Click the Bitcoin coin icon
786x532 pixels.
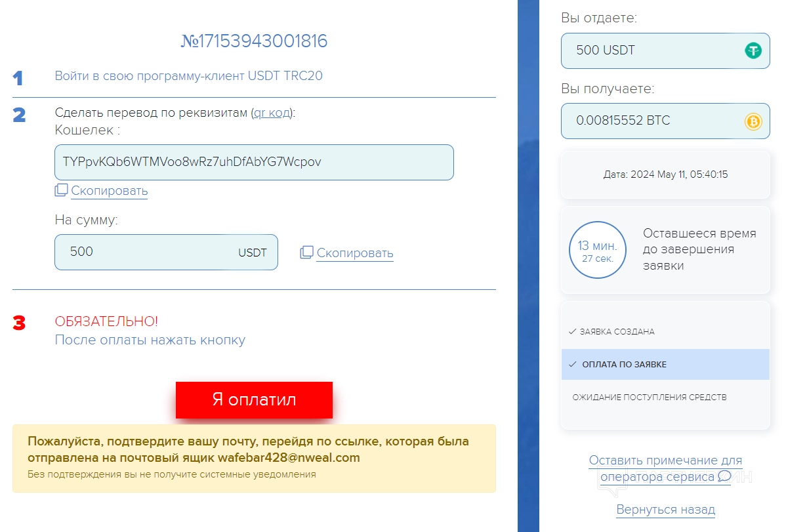(753, 121)
